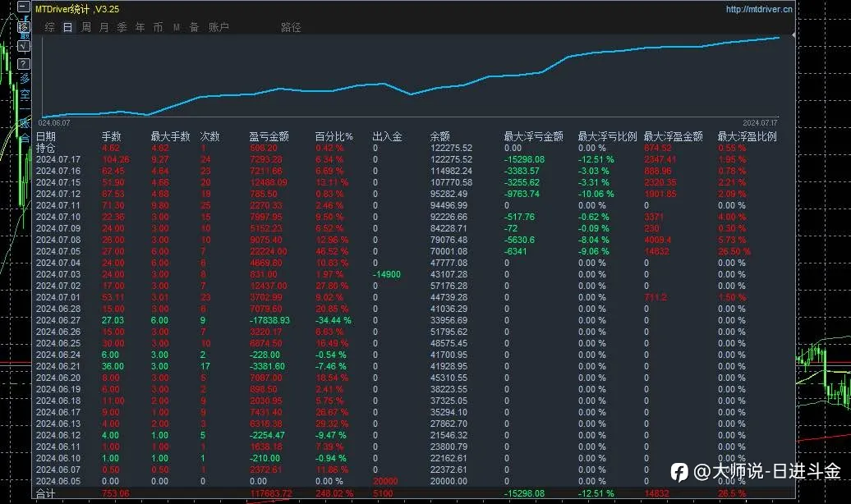Click the 盈亏金额 column header
This screenshot has width=851, height=504.
pos(269,137)
